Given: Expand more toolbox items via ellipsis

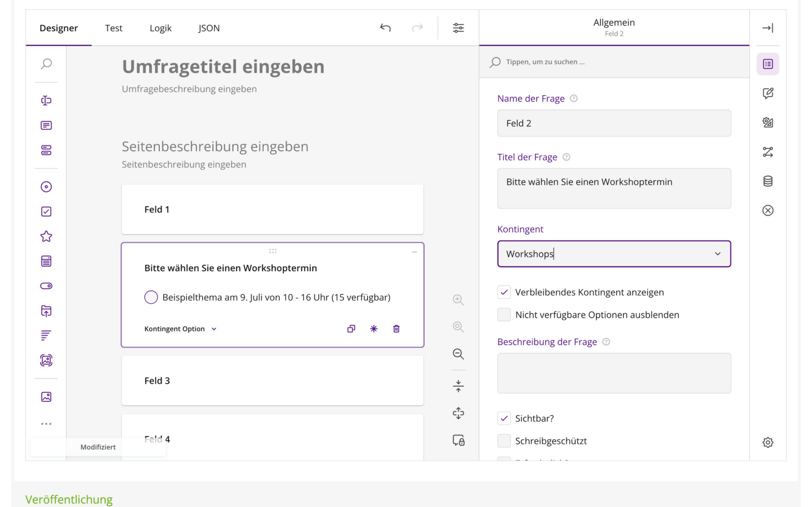Looking at the screenshot, I should point(46,424).
